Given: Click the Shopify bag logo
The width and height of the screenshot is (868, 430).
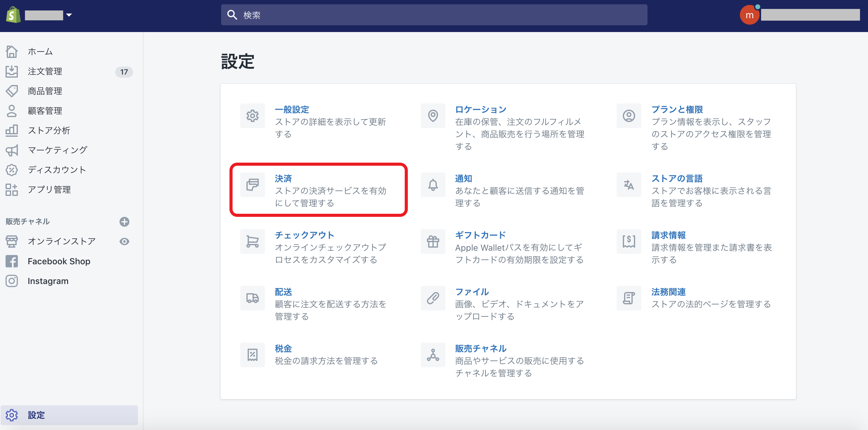Looking at the screenshot, I should point(13,15).
